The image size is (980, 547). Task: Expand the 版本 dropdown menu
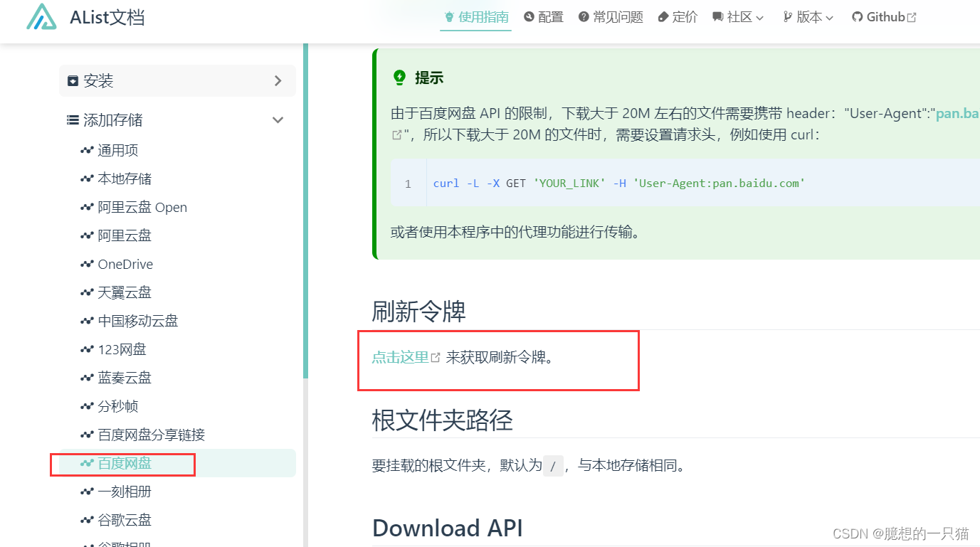[808, 17]
